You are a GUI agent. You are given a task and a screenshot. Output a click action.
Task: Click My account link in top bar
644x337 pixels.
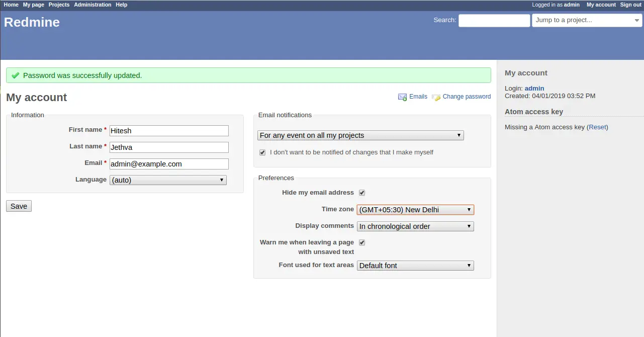(601, 5)
